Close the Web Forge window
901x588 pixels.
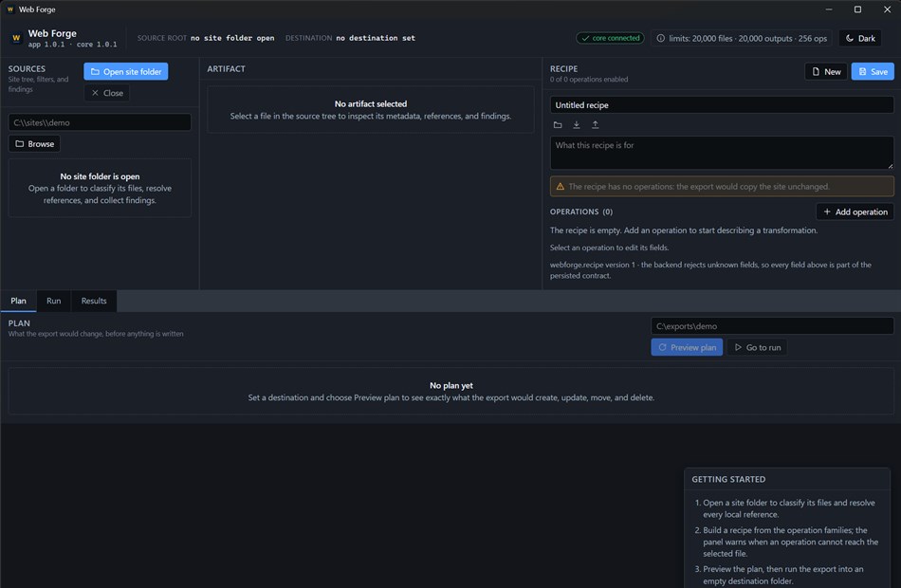pos(887,9)
